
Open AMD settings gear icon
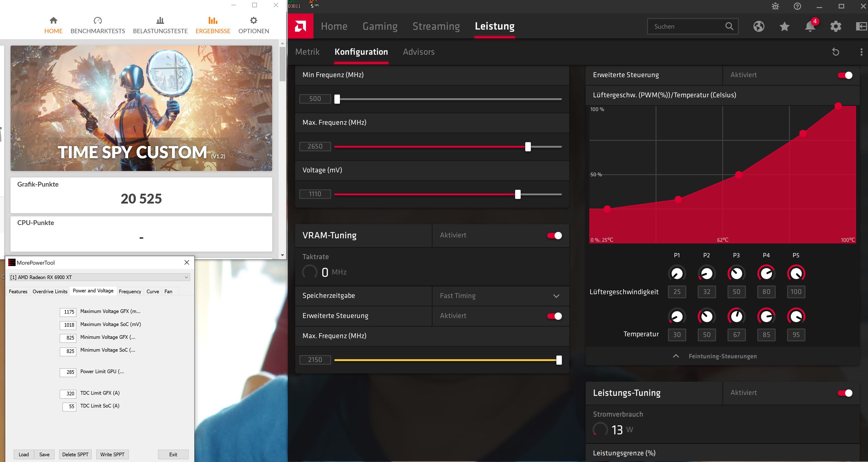pos(836,26)
